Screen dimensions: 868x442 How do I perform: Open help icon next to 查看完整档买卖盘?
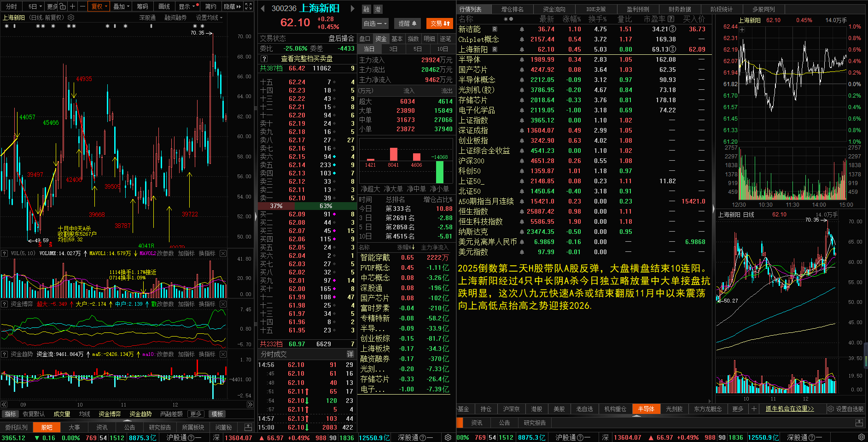tap(264, 59)
